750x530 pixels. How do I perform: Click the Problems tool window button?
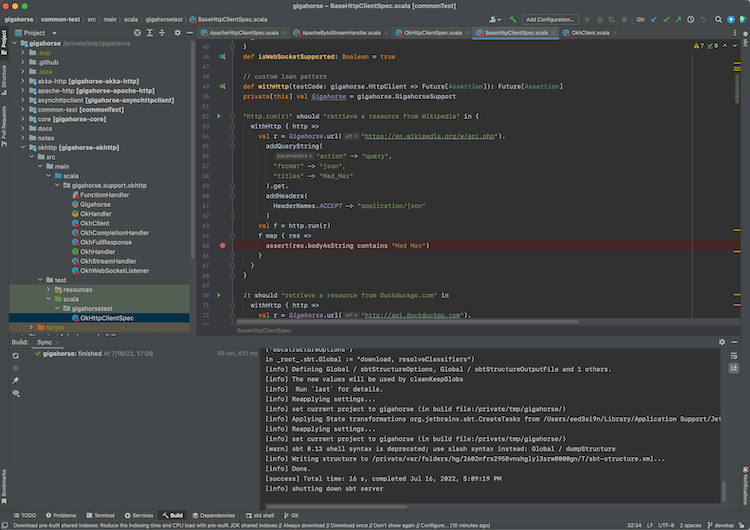pyautogui.click(x=61, y=515)
